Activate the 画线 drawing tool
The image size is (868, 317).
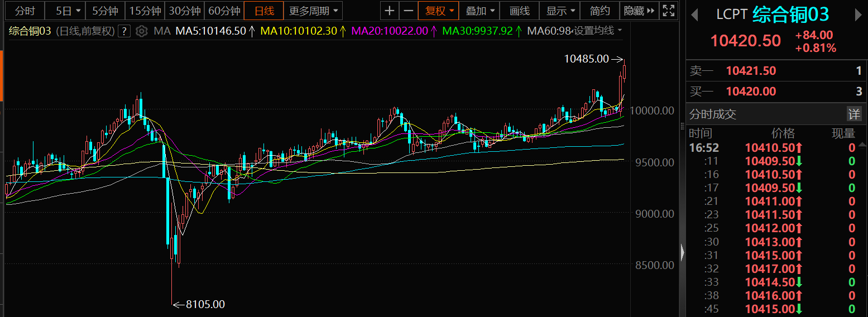pyautogui.click(x=519, y=11)
